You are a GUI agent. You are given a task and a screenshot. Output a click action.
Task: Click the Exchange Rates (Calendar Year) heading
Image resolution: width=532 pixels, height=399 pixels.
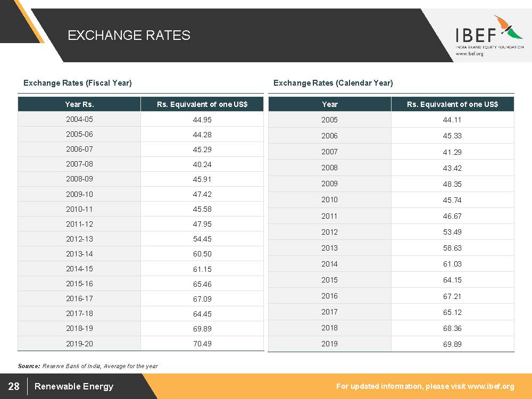[x=332, y=83]
